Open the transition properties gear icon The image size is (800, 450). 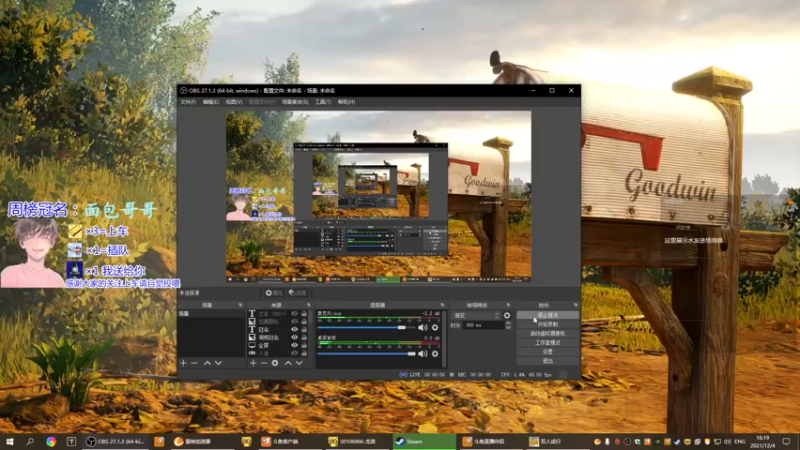coord(507,315)
